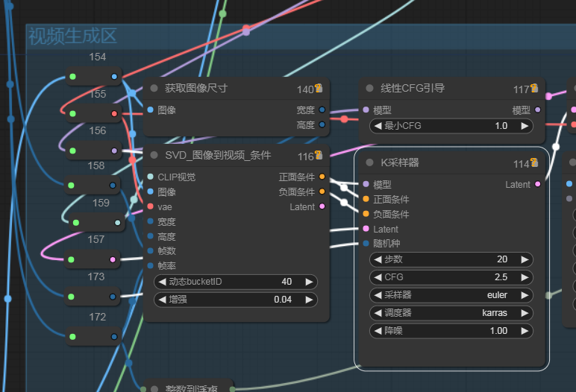Select previous 调度器 option

(x=378, y=313)
